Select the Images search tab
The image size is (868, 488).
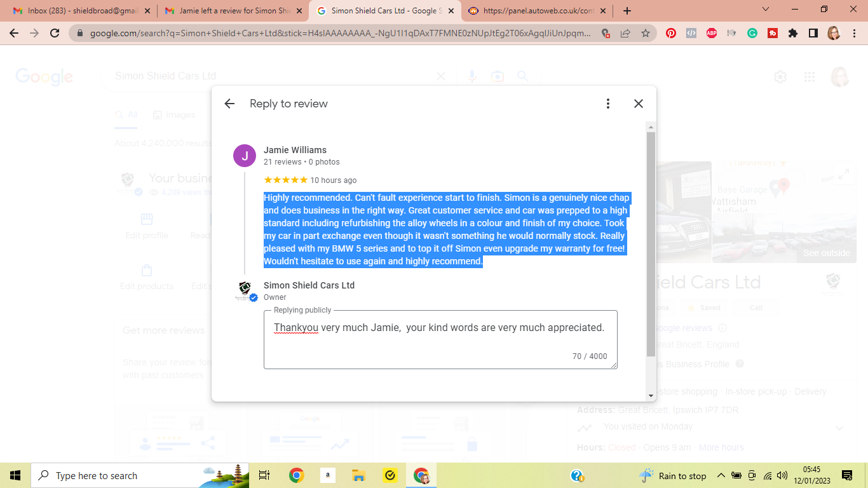pos(174,115)
